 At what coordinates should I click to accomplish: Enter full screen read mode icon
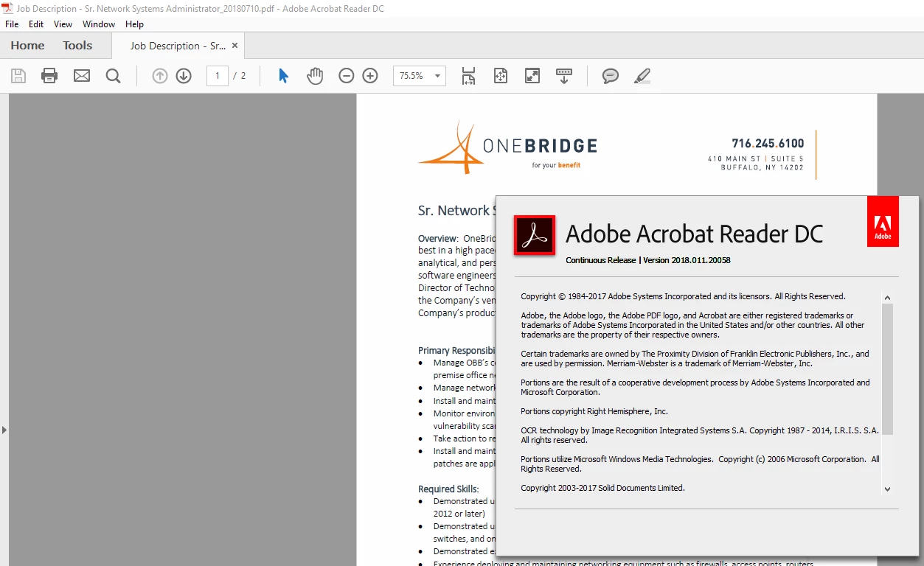(x=532, y=76)
